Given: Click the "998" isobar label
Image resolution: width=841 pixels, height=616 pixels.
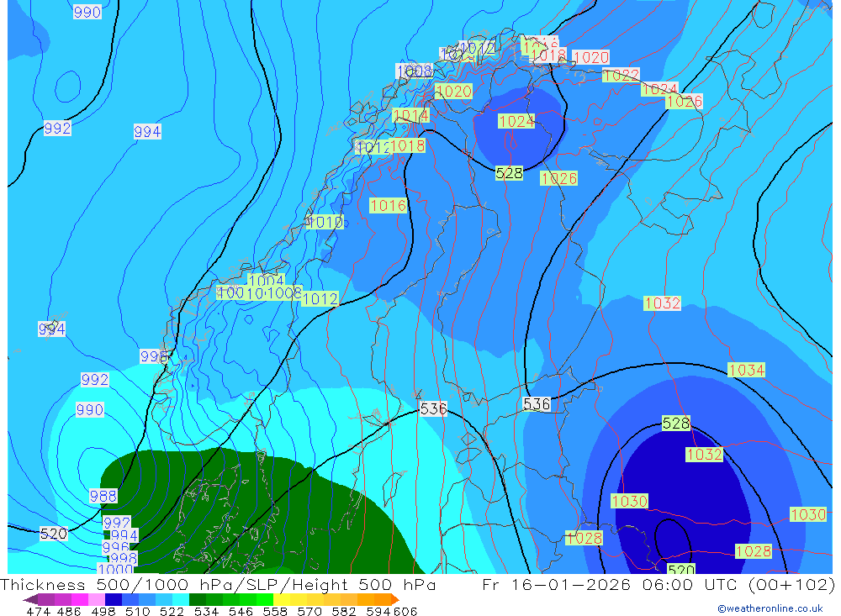Looking at the screenshot, I should 124,559.
